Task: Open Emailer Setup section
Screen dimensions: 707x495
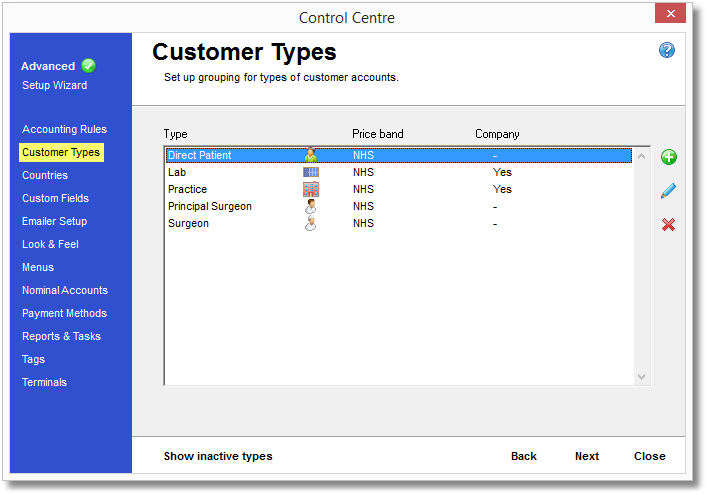Action: [x=55, y=221]
